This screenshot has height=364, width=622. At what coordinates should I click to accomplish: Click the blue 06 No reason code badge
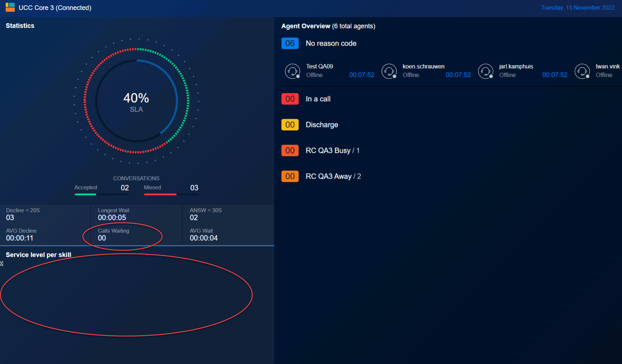pyautogui.click(x=290, y=43)
